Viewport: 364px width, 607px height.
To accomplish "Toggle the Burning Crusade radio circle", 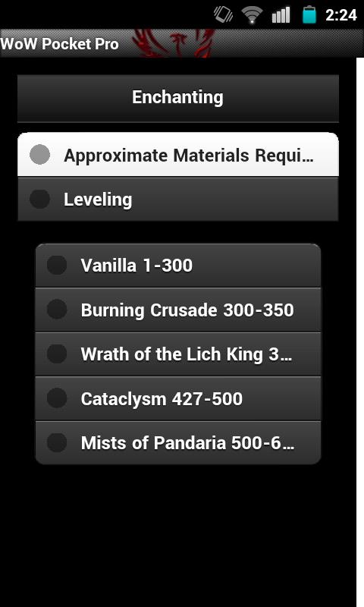I will (x=57, y=310).
